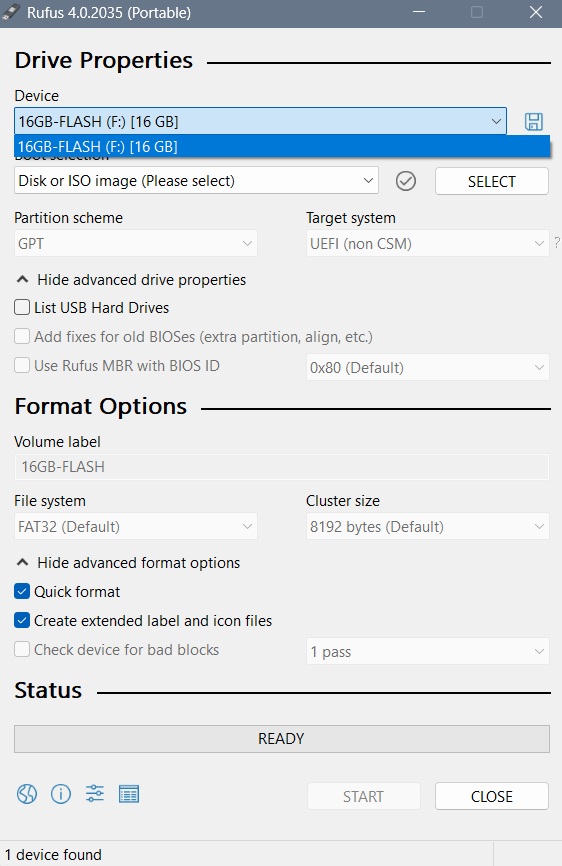Click the ISO checksum checkmark icon
The image size is (562, 866).
tap(406, 181)
